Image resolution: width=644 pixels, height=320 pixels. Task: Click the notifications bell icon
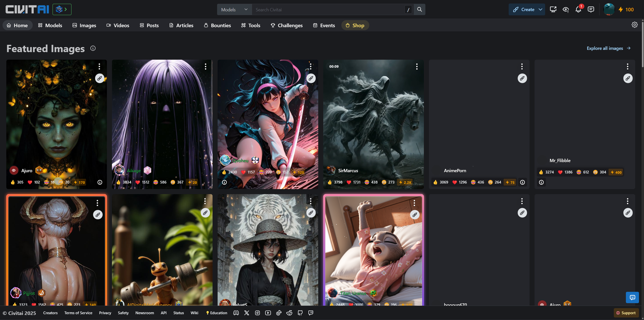[578, 10]
